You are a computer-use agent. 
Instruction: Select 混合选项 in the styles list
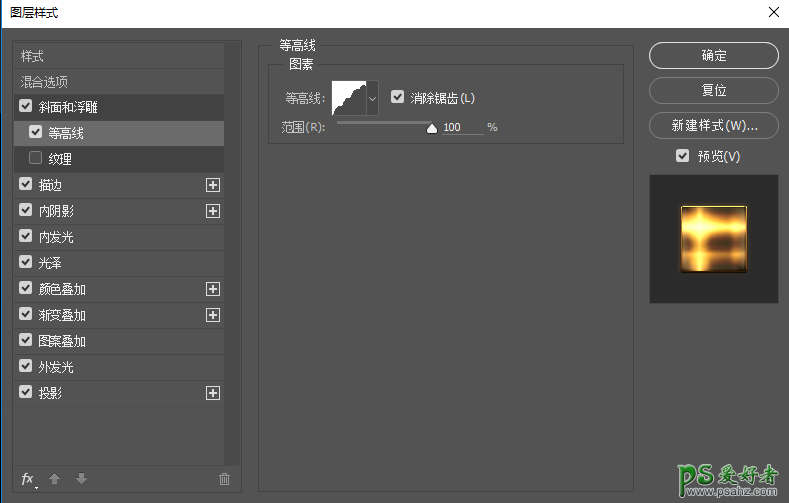click(x=45, y=81)
